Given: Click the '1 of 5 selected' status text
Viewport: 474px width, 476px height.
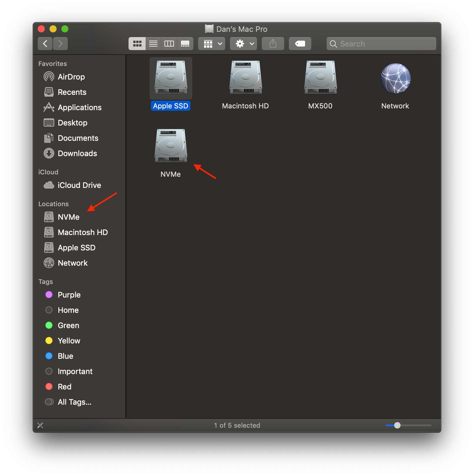Looking at the screenshot, I should (x=237, y=425).
